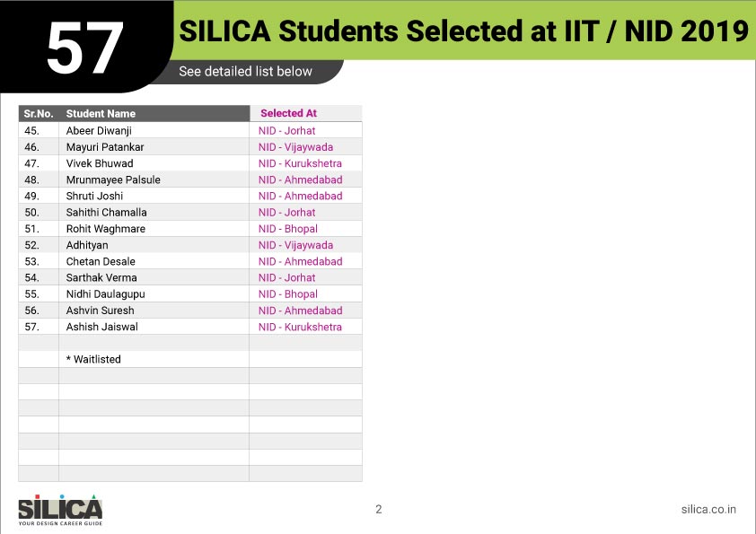The image size is (756, 534).
Task: Select the 'Selected At' column header
Action: tap(288, 114)
